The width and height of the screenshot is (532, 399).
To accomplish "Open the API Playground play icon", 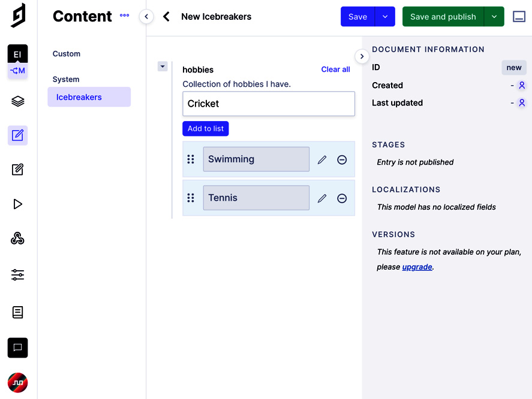I will 17,204.
